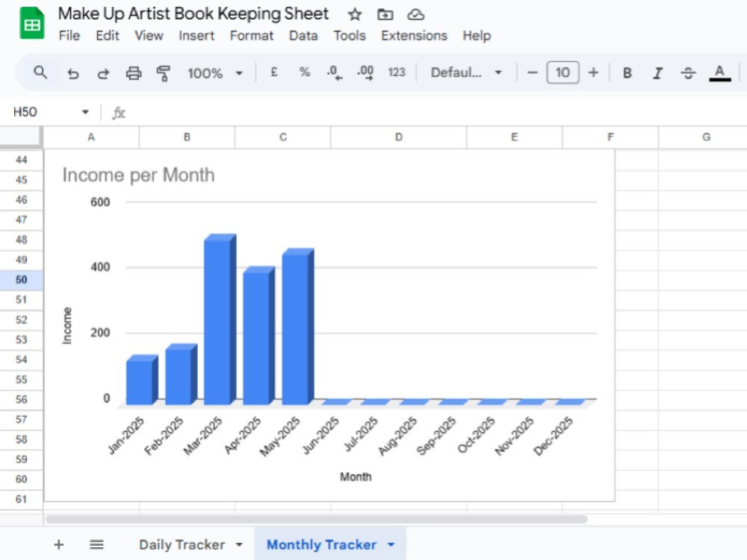Open the Tools menu

[x=349, y=36]
